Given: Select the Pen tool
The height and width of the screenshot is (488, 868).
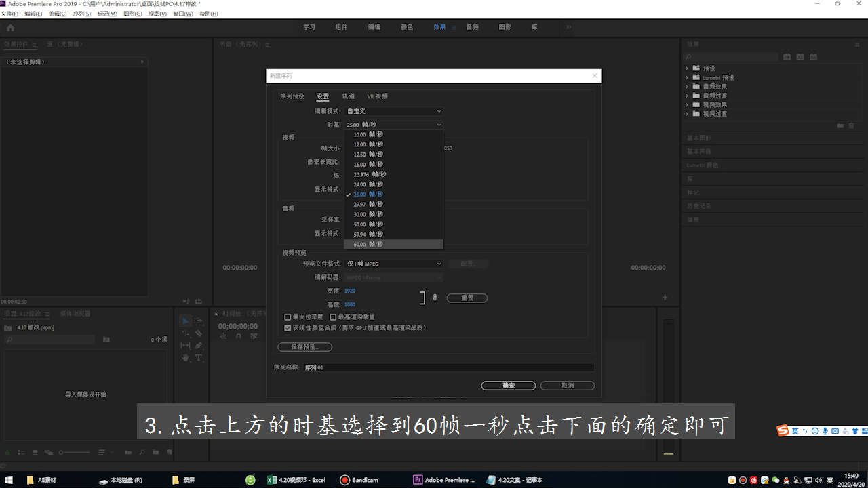Looking at the screenshot, I should (x=199, y=345).
